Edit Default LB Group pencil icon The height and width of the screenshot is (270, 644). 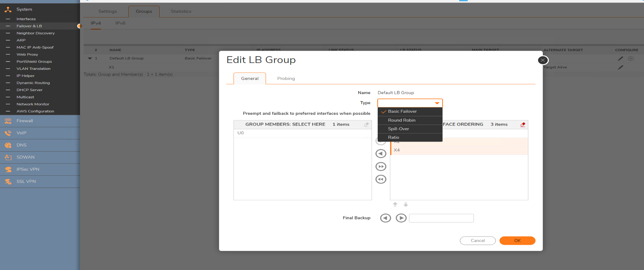coord(620,59)
